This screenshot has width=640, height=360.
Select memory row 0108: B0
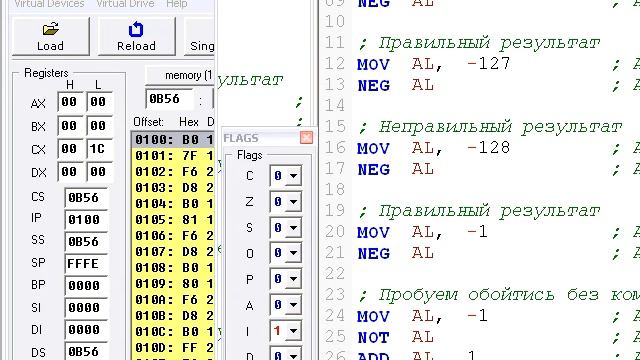[173, 268]
